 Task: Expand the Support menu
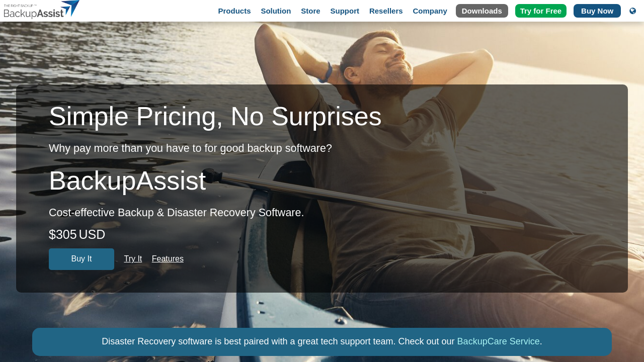(x=345, y=11)
